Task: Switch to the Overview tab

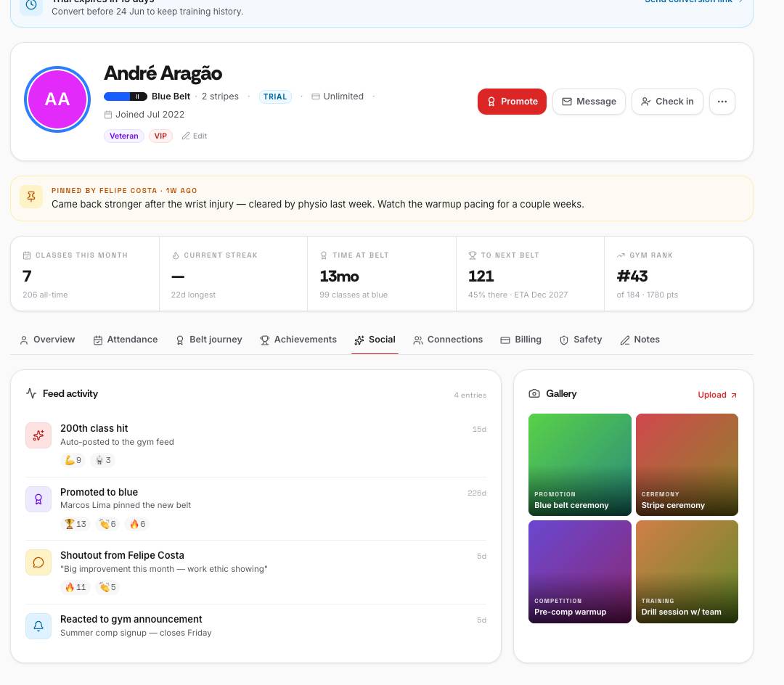Action: (x=47, y=340)
